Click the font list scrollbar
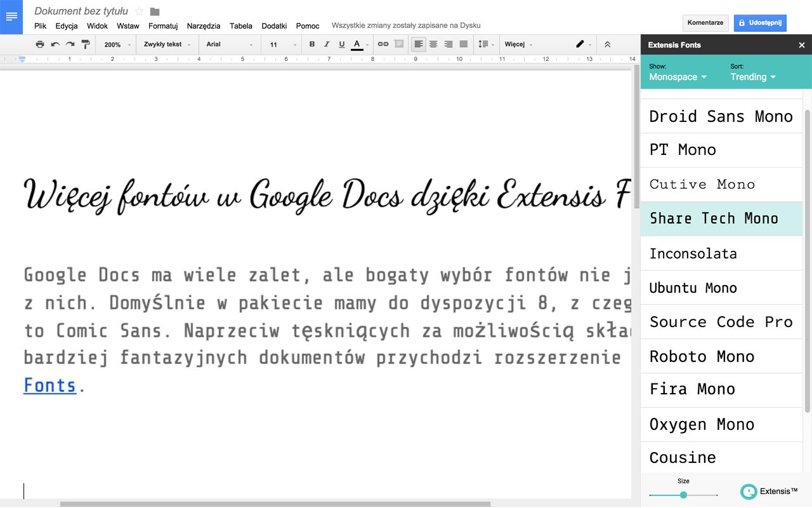This screenshot has width=812, height=508. coord(807,260)
